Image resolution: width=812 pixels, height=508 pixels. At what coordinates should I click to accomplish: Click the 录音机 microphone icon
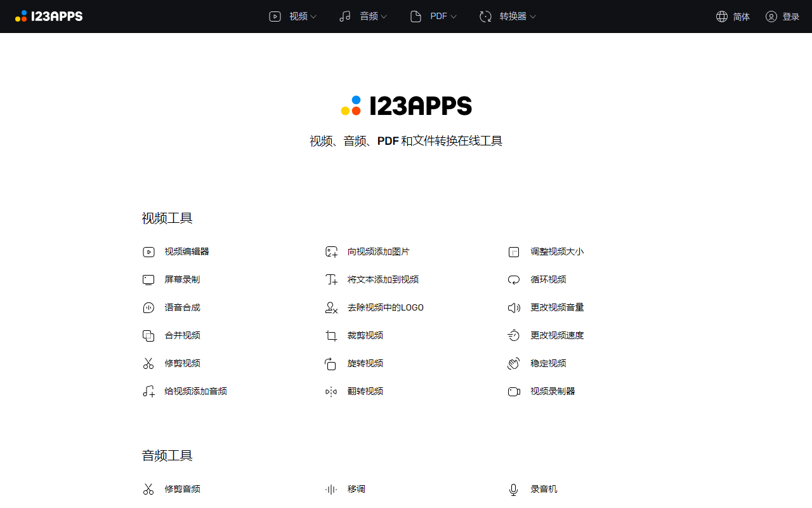click(x=514, y=490)
